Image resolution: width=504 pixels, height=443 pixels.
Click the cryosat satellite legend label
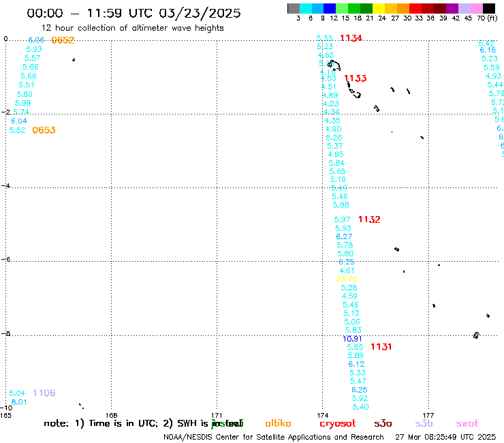(x=338, y=424)
